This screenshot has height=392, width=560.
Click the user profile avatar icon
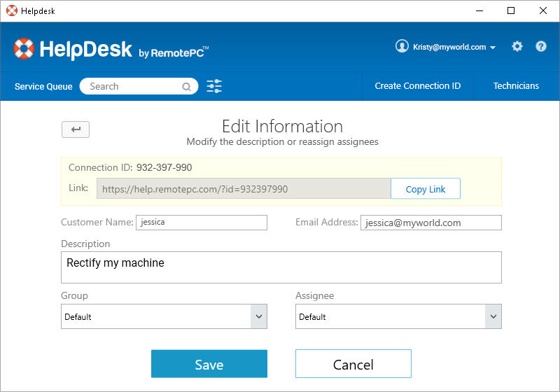402,46
